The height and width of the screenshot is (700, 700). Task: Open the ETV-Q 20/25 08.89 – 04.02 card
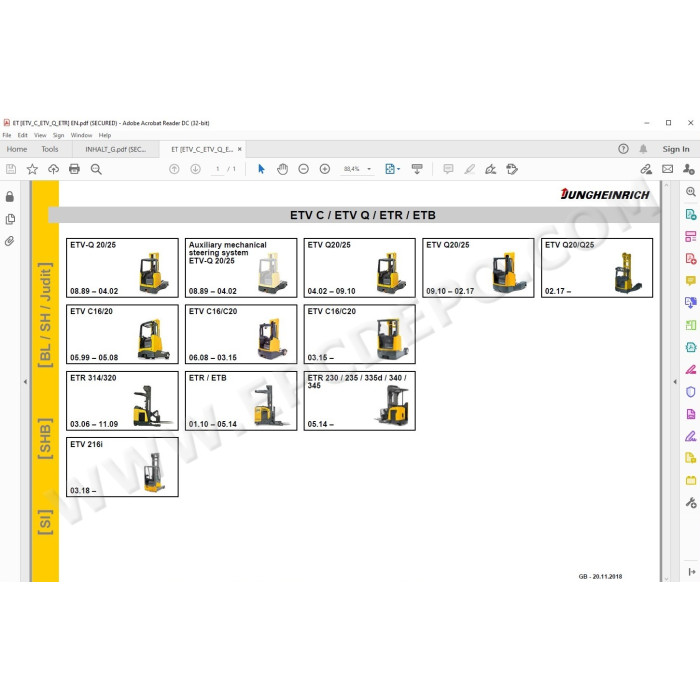coord(122,268)
